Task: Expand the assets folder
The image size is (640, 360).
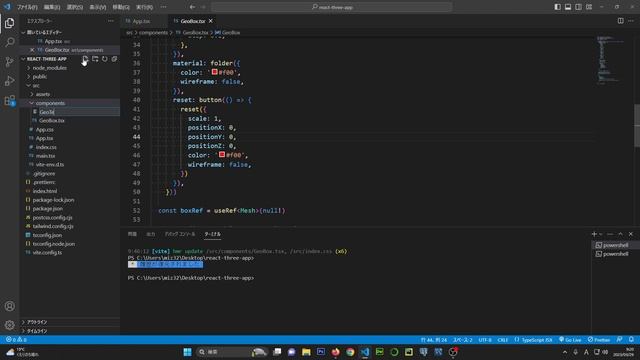Action: click(x=42, y=94)
